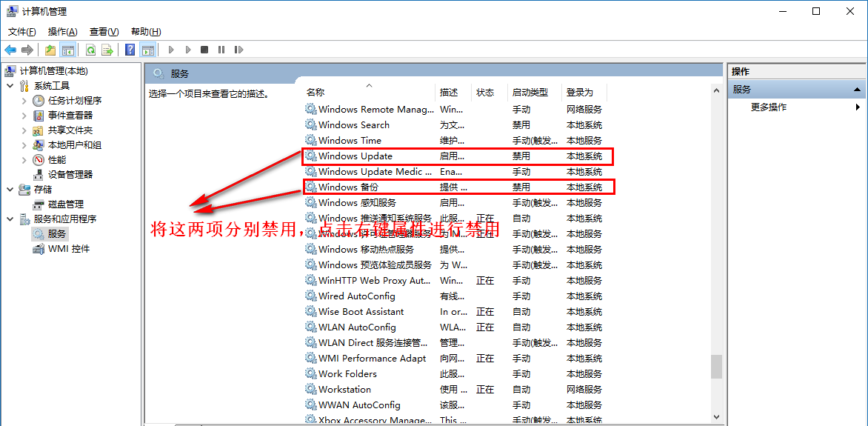Viewport: 868px width, 426px height.
Task: Click the Stop service square icon
Action: click(204, 50)
